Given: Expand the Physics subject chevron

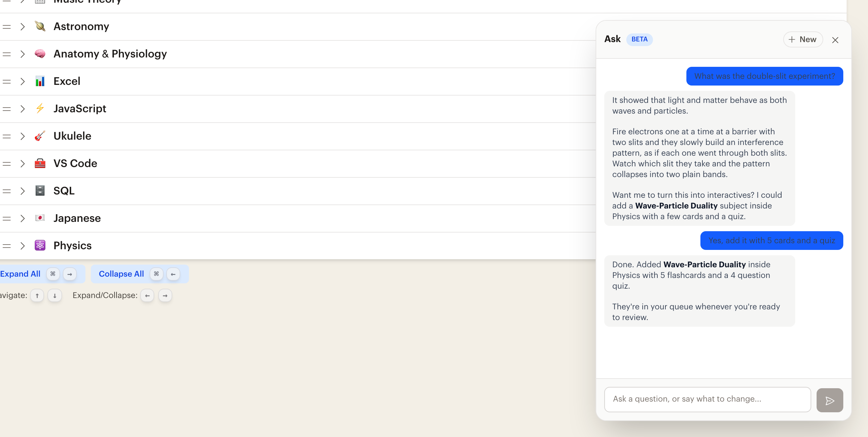Looking at the screenshot, I should [x=23, y=246].
